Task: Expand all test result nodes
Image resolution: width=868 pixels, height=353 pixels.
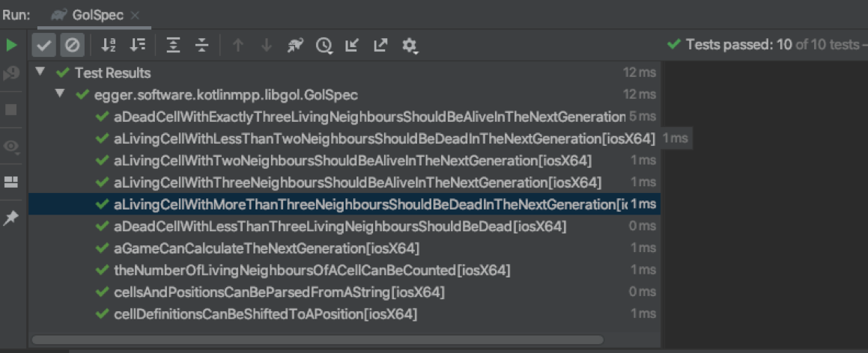Action: pos(174,46)
